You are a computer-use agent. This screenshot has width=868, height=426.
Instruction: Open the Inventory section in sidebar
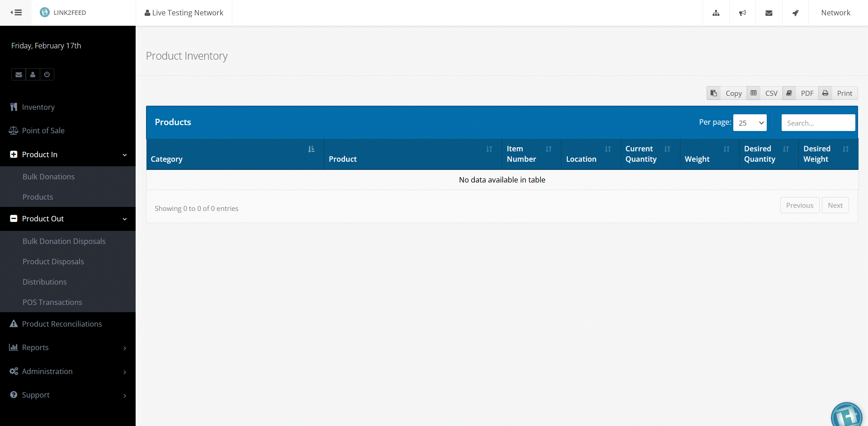(38, 107)
